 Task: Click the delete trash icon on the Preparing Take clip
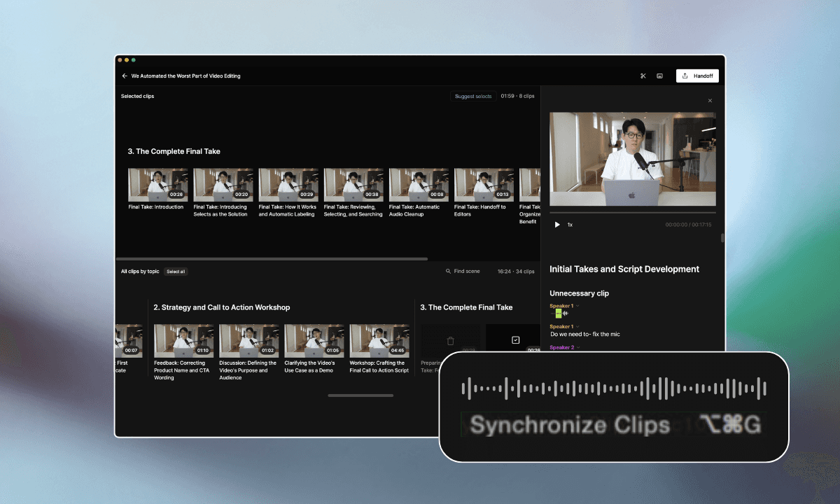click(x=450, y=340)
